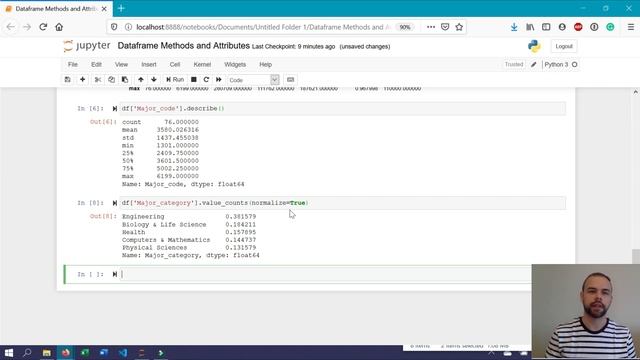This screenshot has height=360, width=640.
Task: Click the Engineering row in output 8
Action: coord(189,217)
